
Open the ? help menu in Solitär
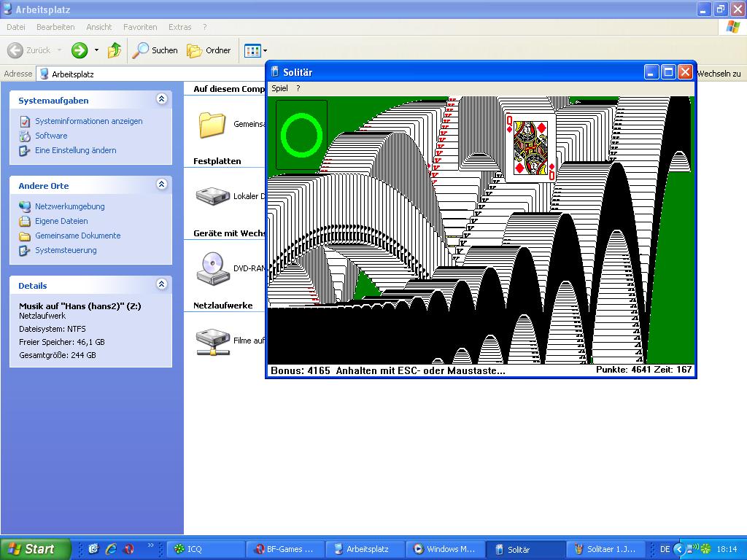click(298, 88)
